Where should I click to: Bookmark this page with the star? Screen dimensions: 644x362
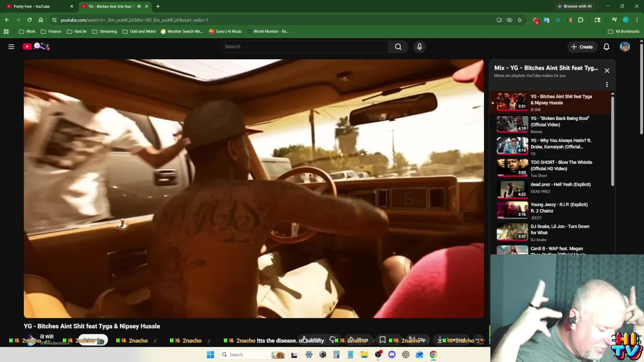[520, 20]
